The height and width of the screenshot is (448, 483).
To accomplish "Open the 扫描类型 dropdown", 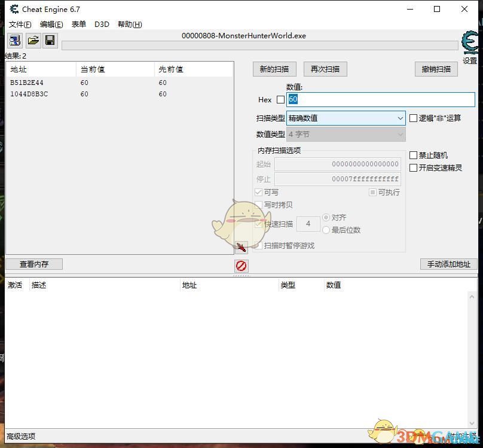I will pyautogui.click(x=346, y=118).
